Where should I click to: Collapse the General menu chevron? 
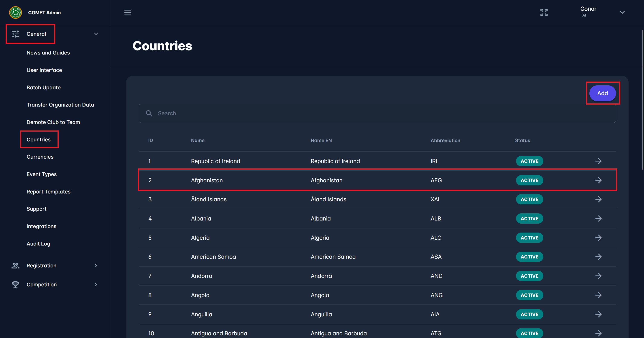pos(96,34)
